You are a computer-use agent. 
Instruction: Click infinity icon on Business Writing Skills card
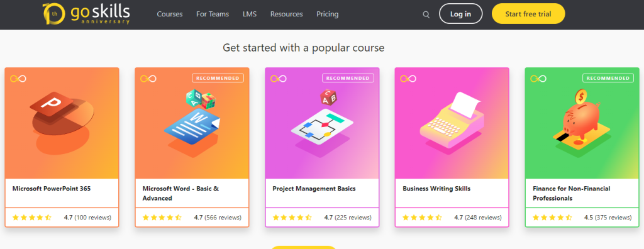408,79
